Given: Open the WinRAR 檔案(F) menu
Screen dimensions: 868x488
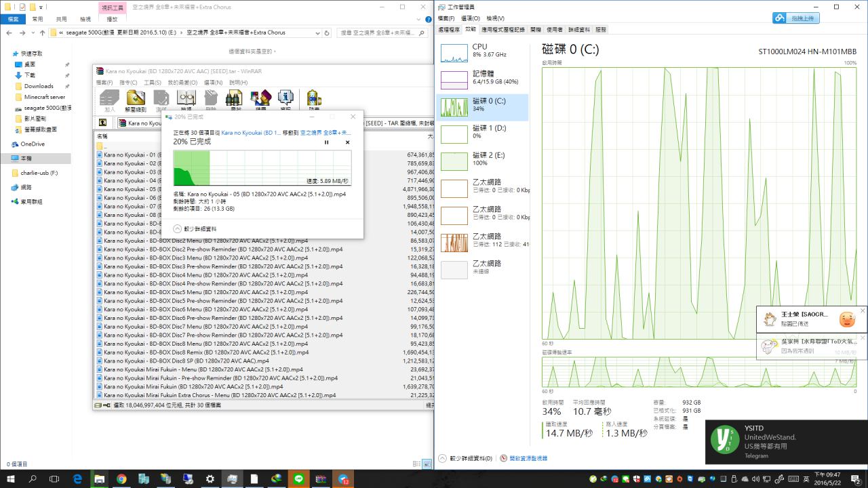Looking at the screenshot, I should (105, 82).
